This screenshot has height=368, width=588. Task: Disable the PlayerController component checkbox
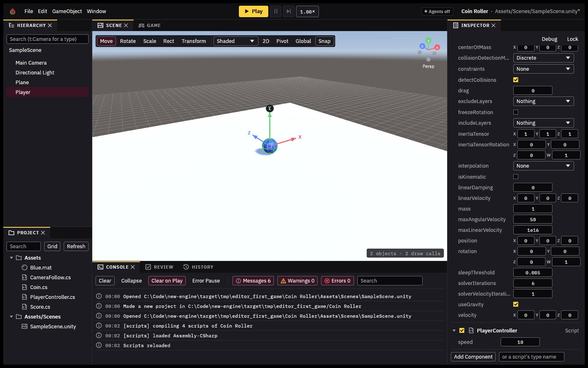[462, 330]
